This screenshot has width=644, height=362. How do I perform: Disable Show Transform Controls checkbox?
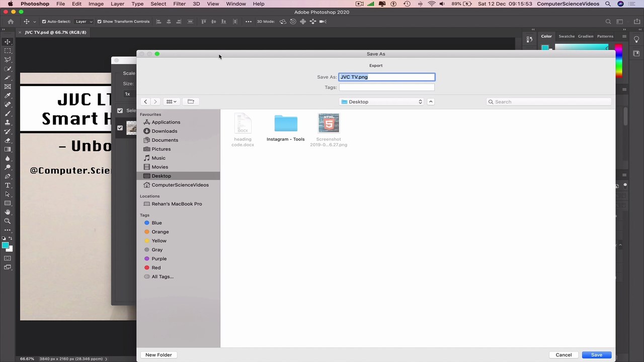[x=99, y=22]
